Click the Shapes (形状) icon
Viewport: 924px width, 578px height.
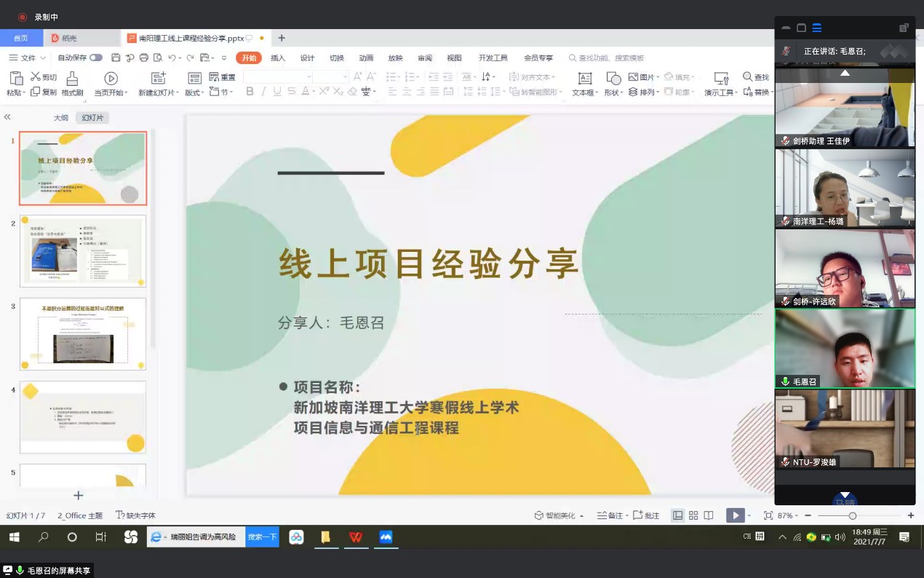[613, 79]
